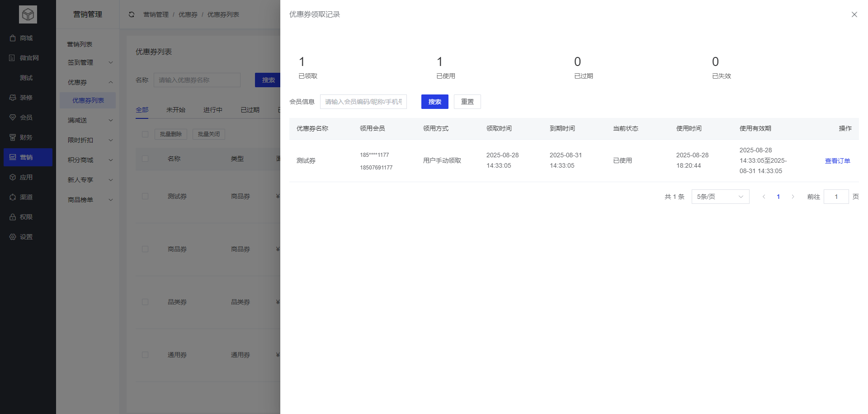This screenshot has width=868, height=414.
Task: Open the 5条/页 page size dropdown
Action: coord(720,197)
